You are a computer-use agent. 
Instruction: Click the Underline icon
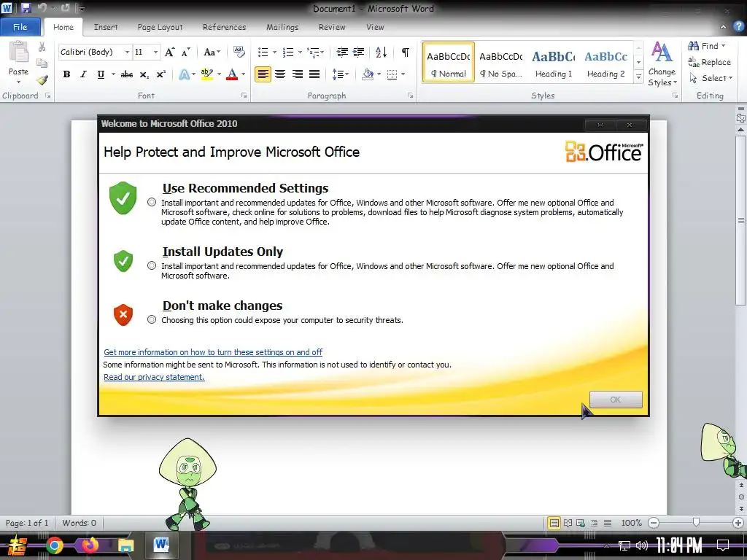[x=101, y=74]
